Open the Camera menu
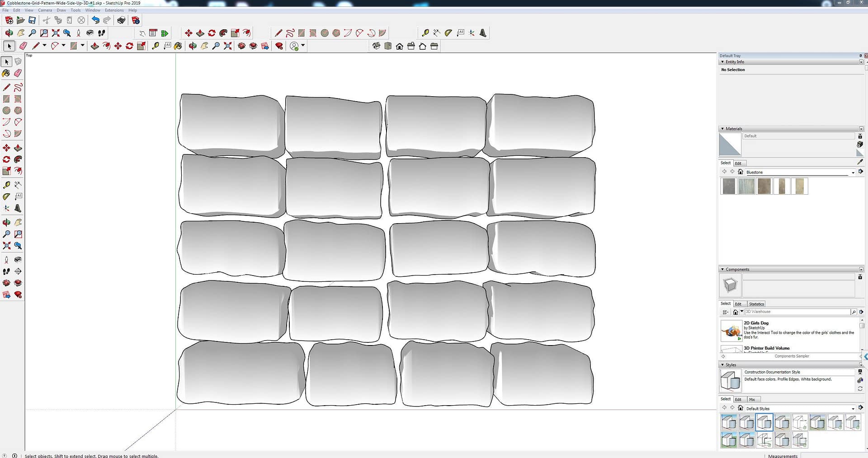 point(45,10)
